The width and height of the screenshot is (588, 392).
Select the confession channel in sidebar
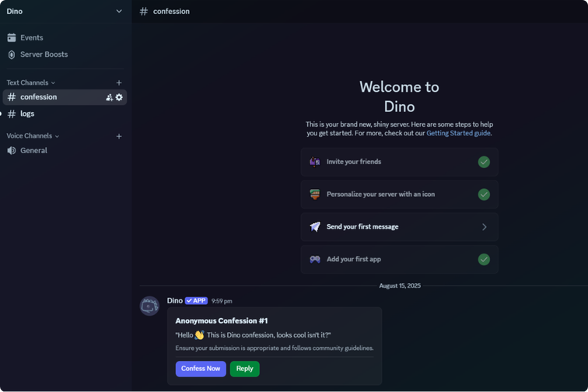65,97
